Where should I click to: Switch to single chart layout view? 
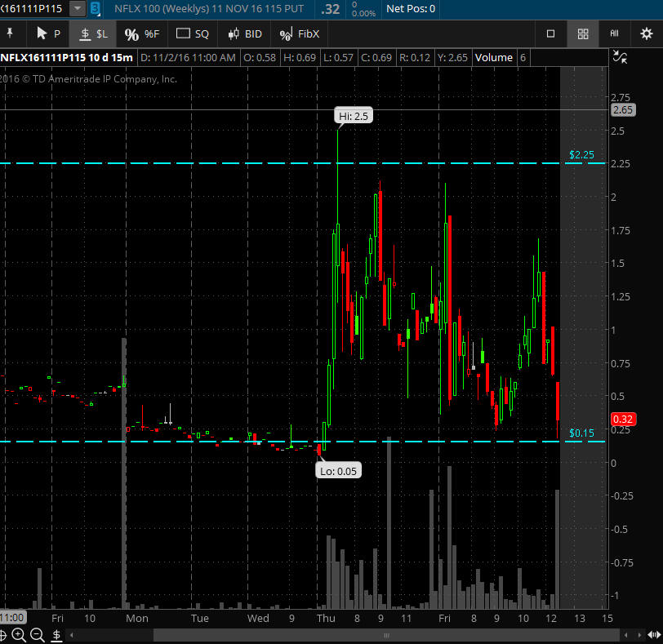[x=550, y=33]
